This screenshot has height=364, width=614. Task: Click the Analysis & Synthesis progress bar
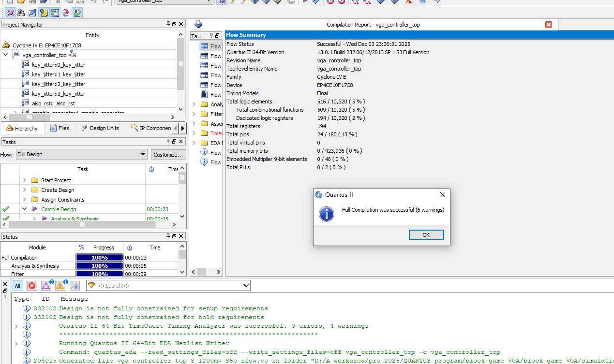99,266
